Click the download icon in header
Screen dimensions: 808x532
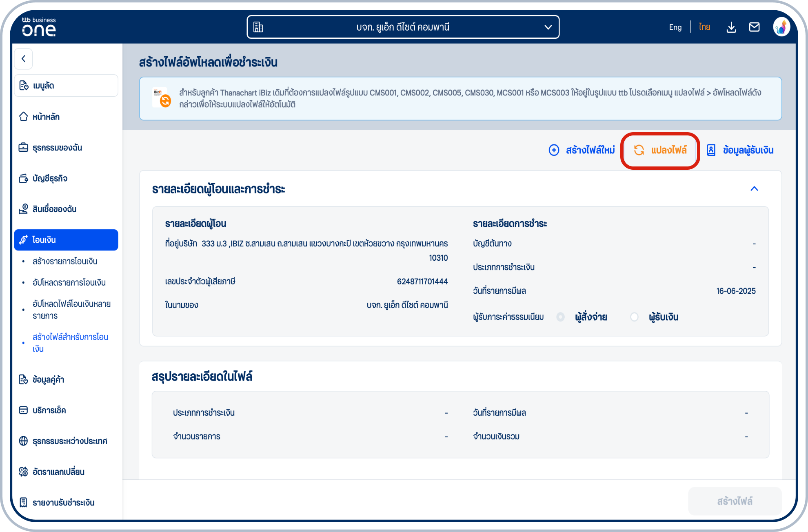click(731, 27)
